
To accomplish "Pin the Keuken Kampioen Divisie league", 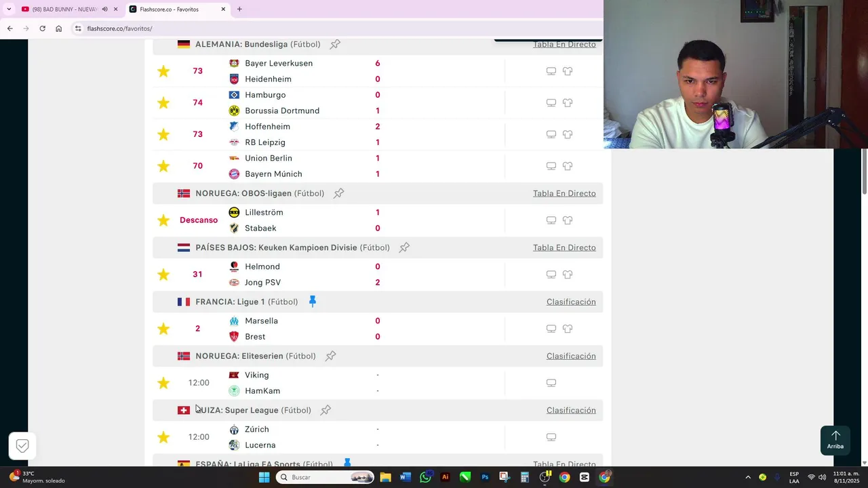I will [x=404, y=247].
